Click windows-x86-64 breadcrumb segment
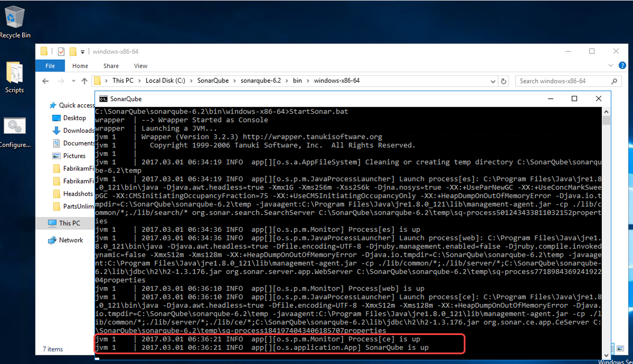This screenshot has height=364, width=633. pos(336,81)
